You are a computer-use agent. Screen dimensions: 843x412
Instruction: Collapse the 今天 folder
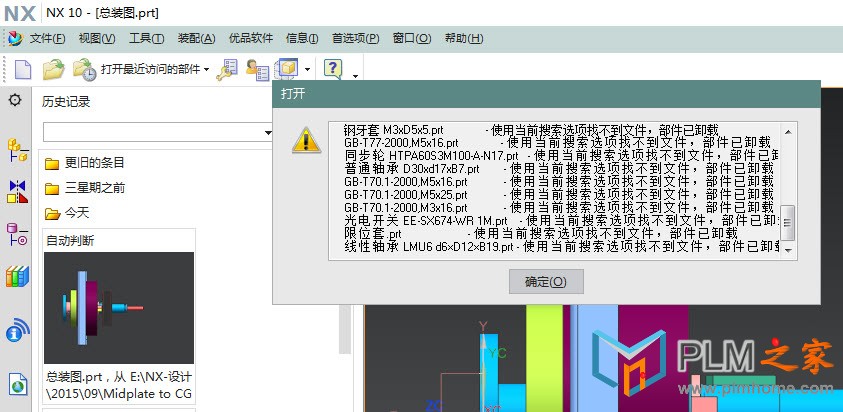tap(67, 213)
